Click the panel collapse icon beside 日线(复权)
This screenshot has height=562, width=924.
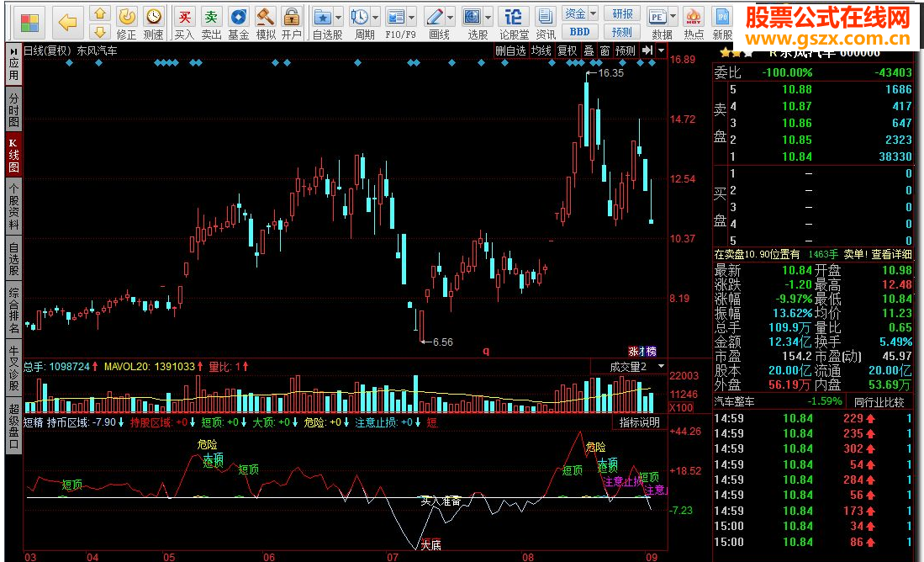[x=13, y=50]
